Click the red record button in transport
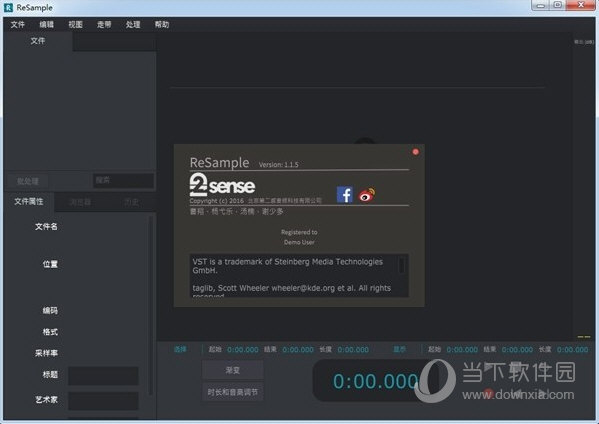The image size is (599, 424). tap(488, 392)
